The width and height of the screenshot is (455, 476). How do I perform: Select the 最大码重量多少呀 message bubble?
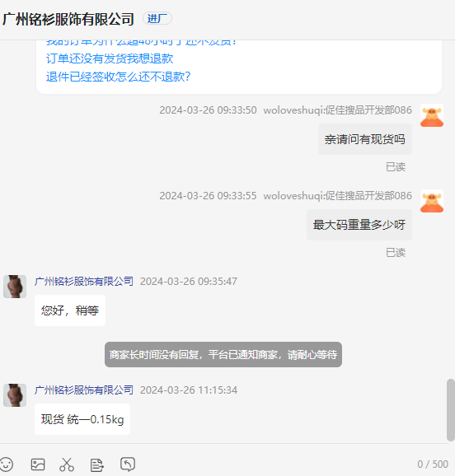359,225
